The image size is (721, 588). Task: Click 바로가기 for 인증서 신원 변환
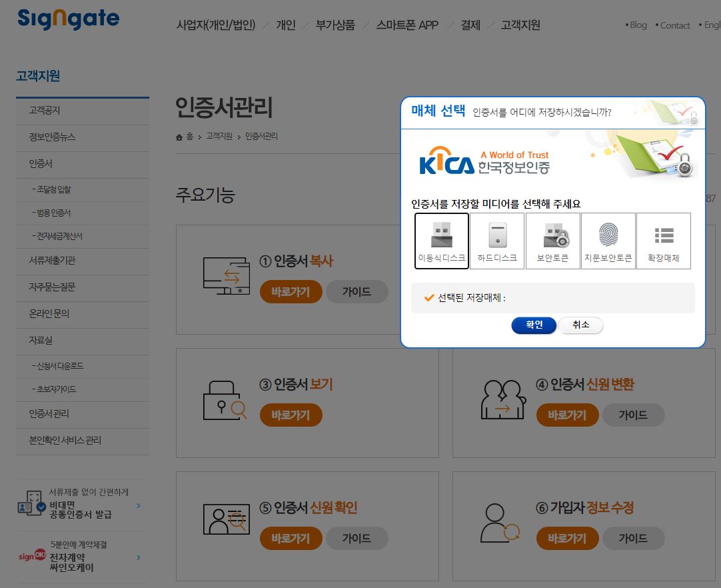tap(568, 415)
